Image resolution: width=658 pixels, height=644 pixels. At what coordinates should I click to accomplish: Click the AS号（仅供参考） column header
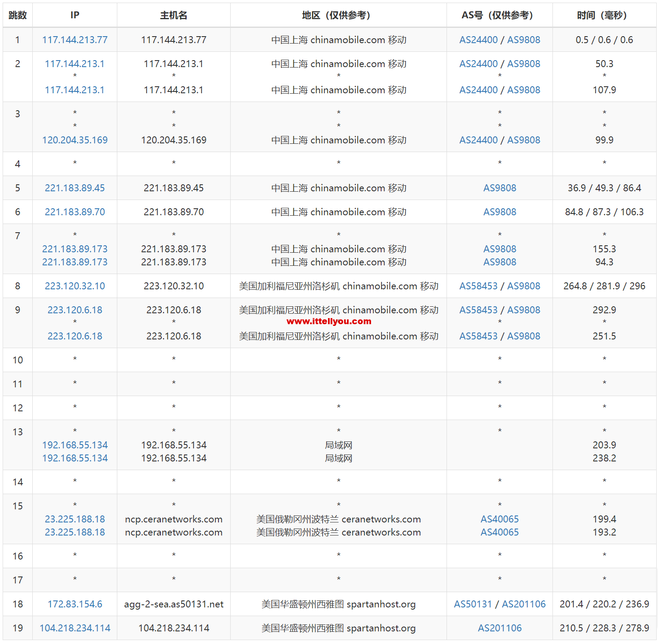[x=500, y=15]
